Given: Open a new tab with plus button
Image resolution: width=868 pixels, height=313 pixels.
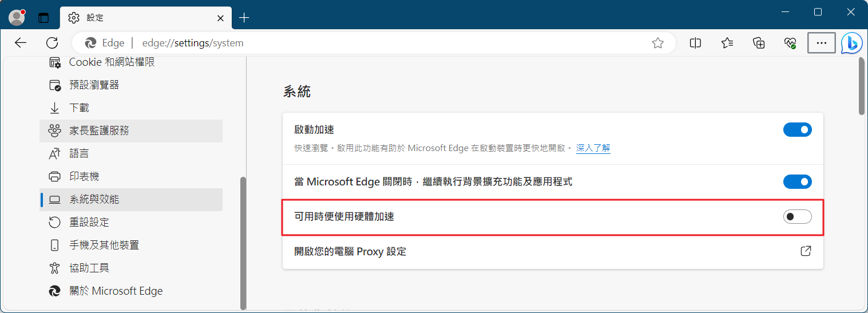Looking at the screenshot, I should pyautogui.click(x=244, y=18).
